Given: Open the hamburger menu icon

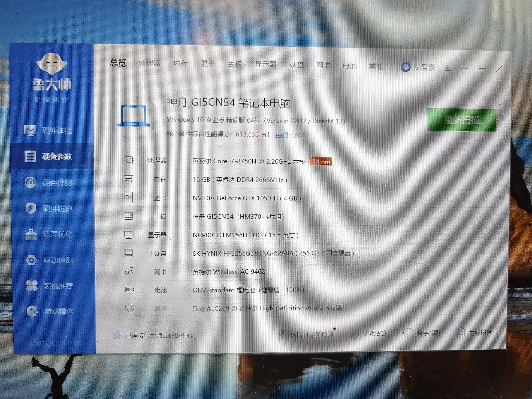Looking at the screenshot, I should pos(465,68).
